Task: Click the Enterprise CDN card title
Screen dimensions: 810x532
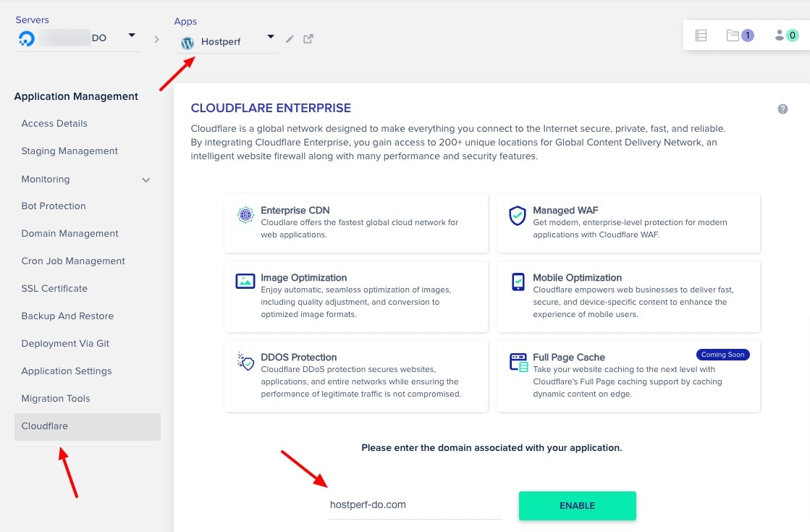Action: (295, 210)
